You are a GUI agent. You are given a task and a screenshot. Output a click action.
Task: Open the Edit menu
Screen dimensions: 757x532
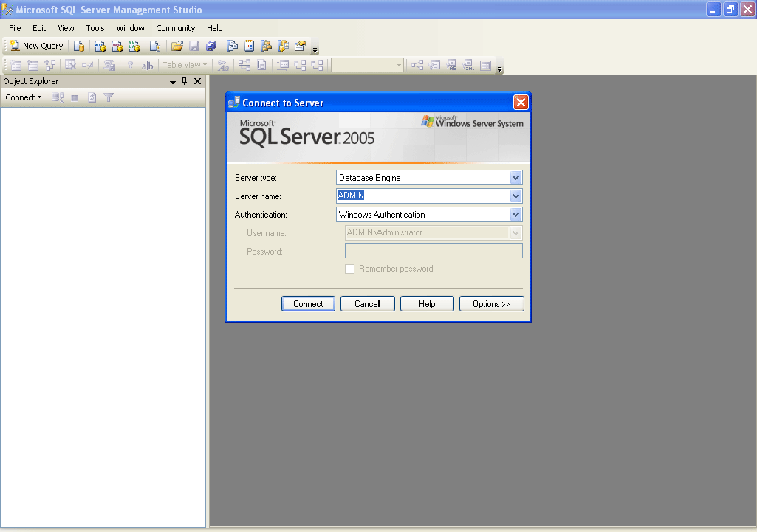coord(39,28)
